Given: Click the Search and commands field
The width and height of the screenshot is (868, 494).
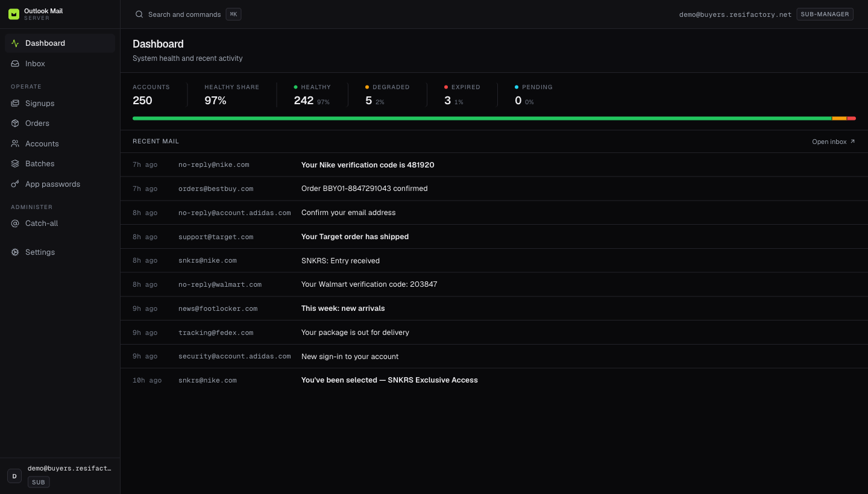Looking at the screenshot, I should point(188,14).
